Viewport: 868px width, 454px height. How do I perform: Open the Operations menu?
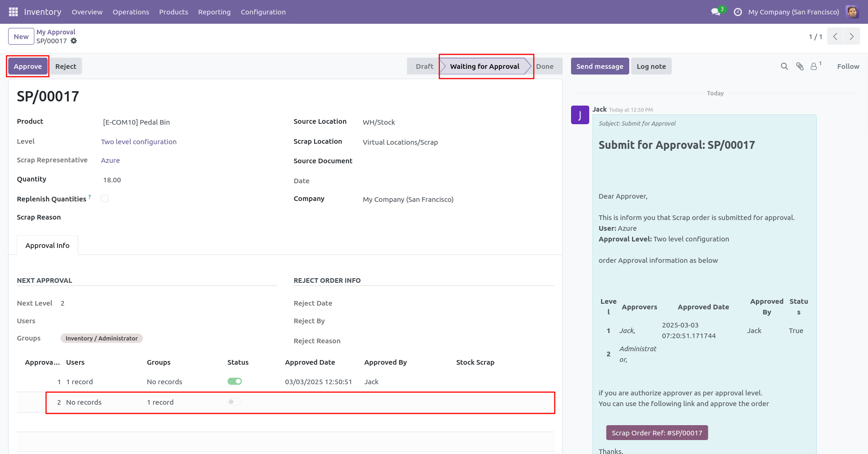coord(131,12)
